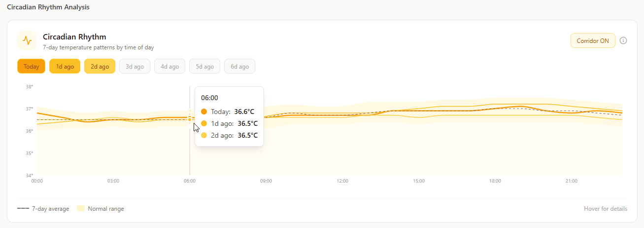
Task: Click the 18:00 label on time axis
Action: click(x=495, y=181)
